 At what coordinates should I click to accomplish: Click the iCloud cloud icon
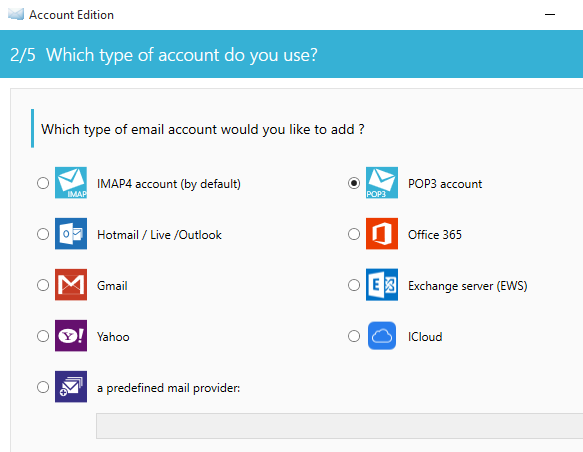[x=382, y=336]
